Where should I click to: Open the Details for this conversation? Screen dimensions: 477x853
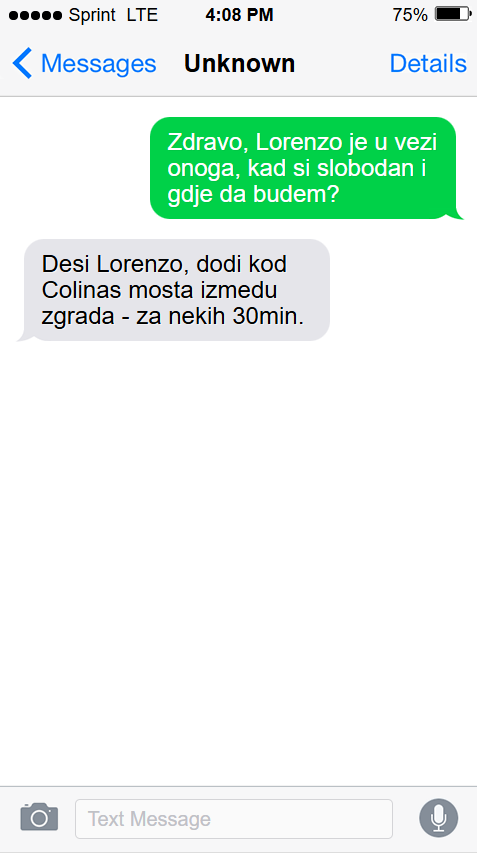428,64
